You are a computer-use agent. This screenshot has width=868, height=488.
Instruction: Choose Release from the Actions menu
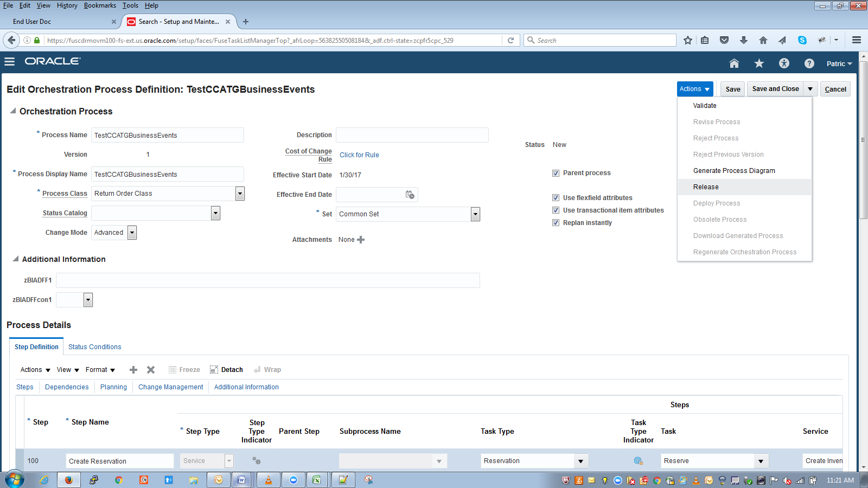coord(706,187)
